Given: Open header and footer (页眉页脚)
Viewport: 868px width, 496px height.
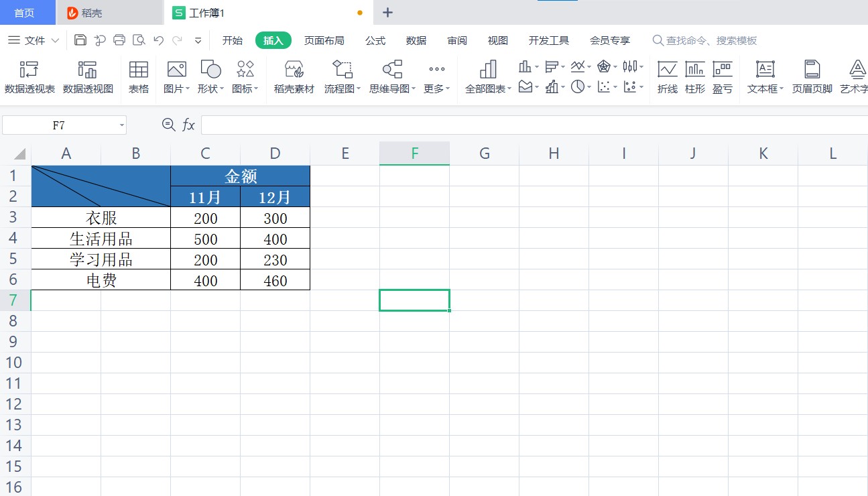Looking at the screenshot, I should click(x=811, y=77).
